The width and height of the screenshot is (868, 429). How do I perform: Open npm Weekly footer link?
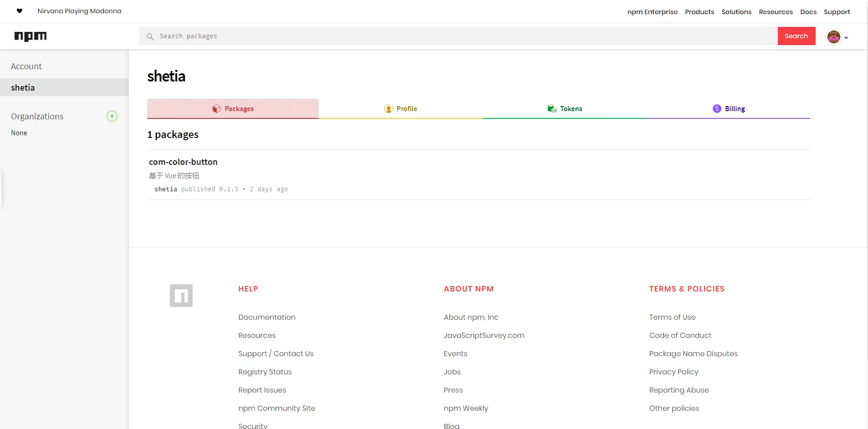pos(466,408)
